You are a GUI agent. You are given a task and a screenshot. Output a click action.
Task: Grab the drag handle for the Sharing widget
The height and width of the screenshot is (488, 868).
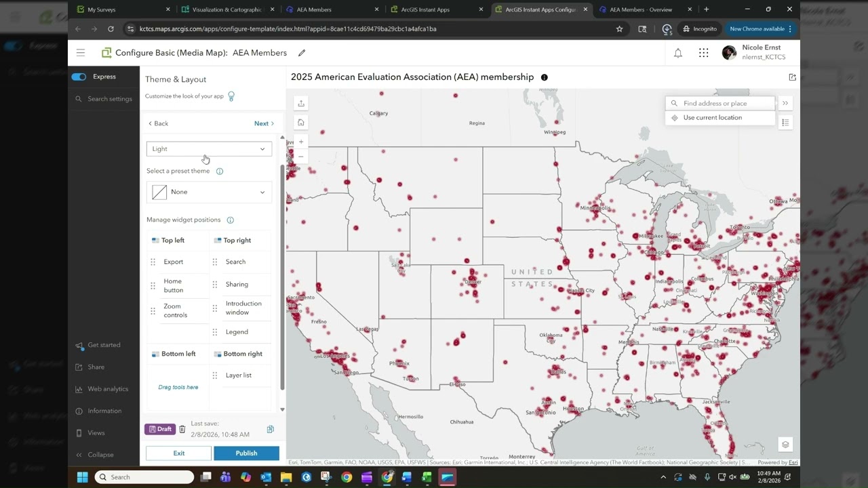click(x=215, y=285)
